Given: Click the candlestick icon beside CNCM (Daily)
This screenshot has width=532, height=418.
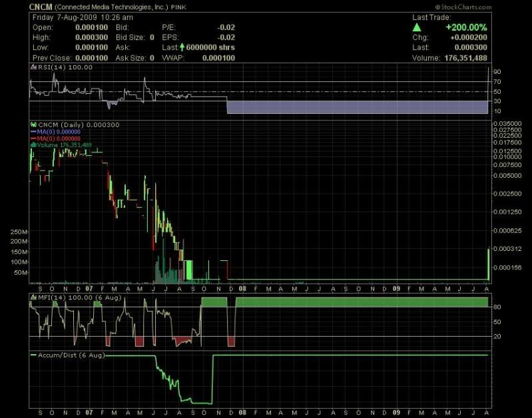Looking at the screenshot, I should (33, 125).
